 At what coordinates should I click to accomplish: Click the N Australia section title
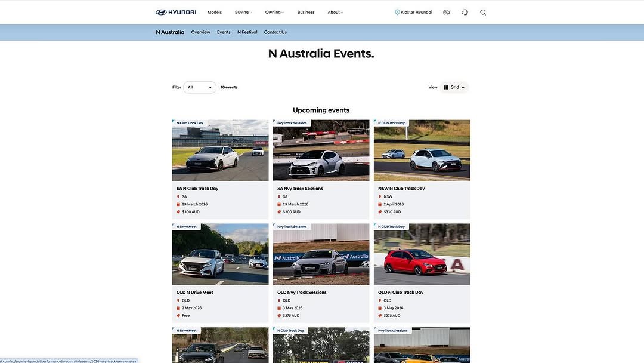(170, 32)
